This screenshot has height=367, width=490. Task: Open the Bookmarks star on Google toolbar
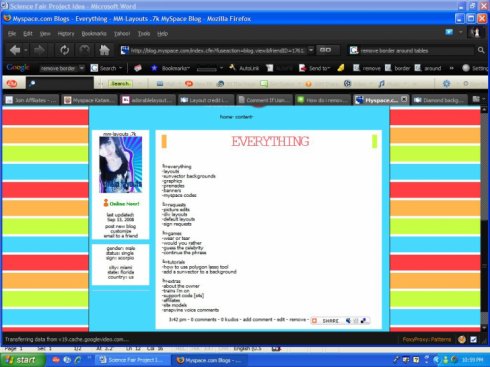tap(154, 68)
